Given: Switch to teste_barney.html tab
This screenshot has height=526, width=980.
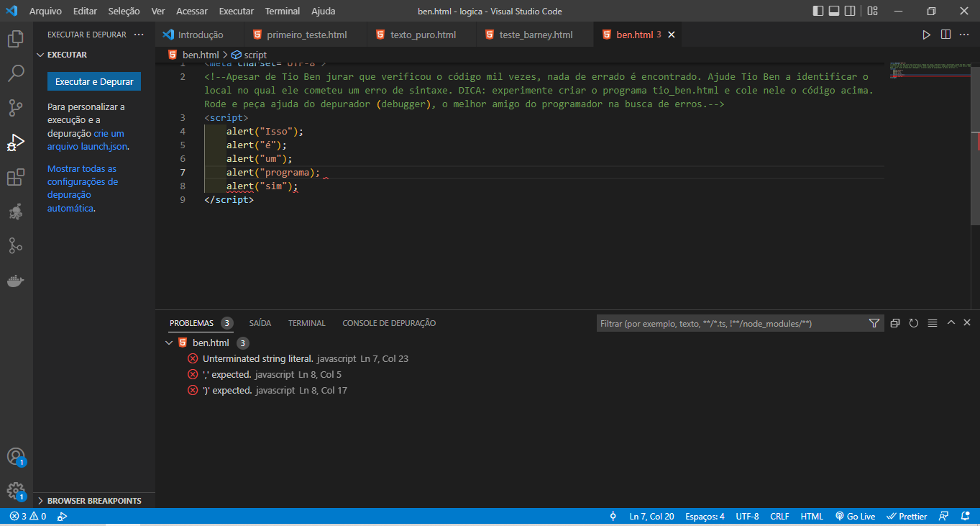Looking at the screenshot, I should click(536, 35).
